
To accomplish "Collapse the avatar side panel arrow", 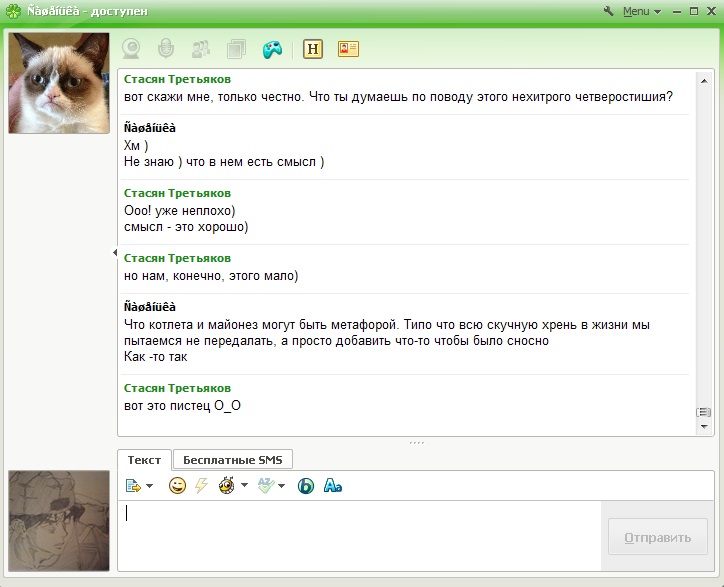I will tap(115, 252).
